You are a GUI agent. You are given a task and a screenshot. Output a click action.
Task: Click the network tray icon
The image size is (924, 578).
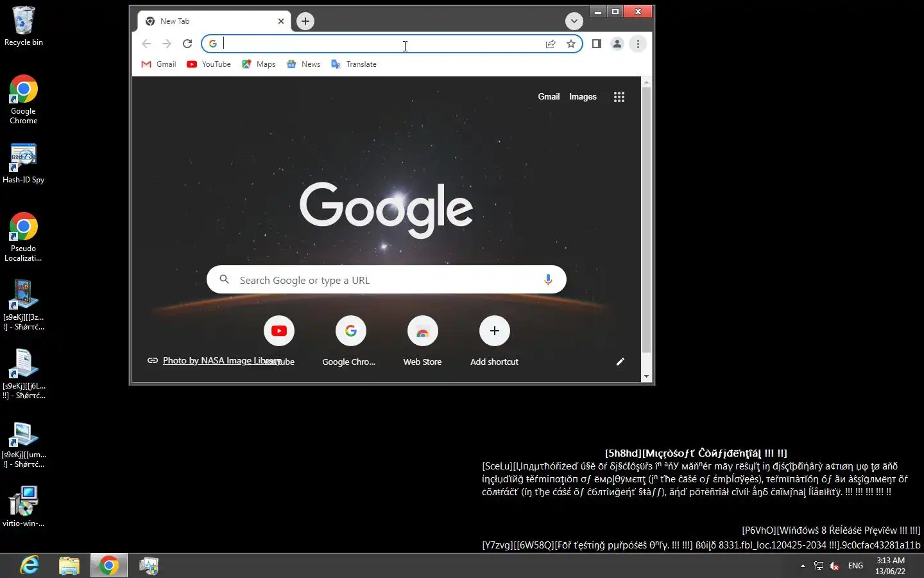(x=819, y=566)
